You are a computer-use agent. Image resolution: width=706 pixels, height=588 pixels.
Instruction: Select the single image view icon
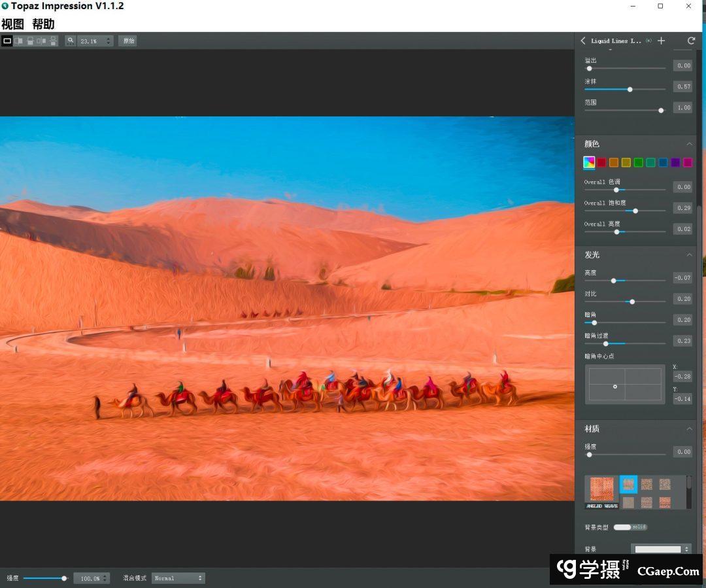7,41
